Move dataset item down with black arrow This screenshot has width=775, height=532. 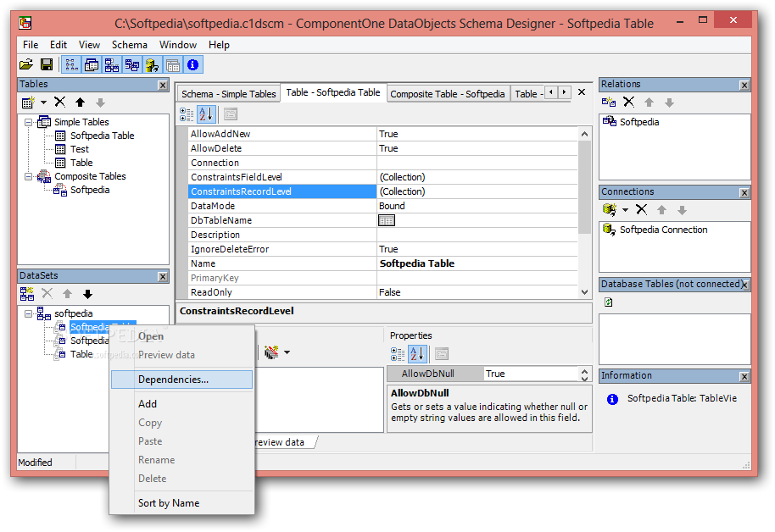point(87,294)
